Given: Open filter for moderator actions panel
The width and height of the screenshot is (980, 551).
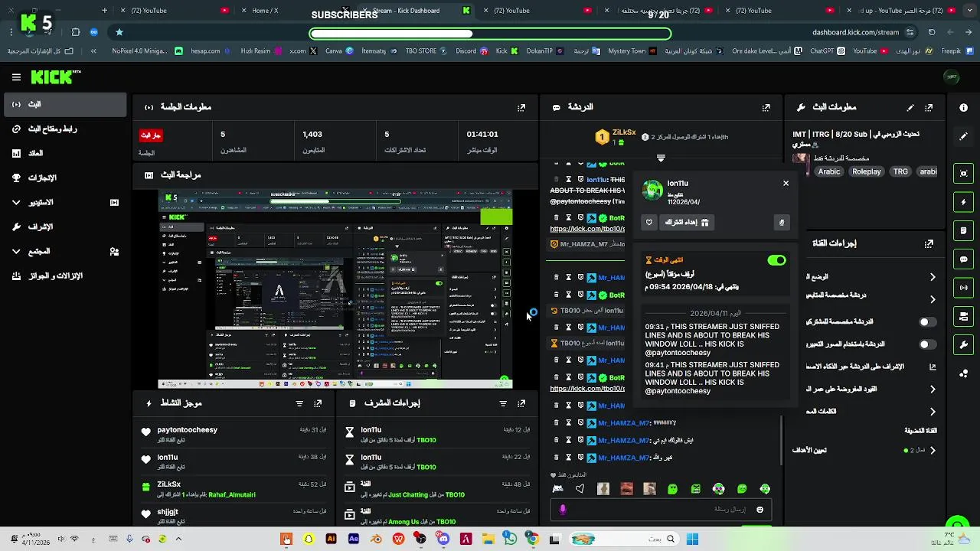Looking at the screenshot, I should point(503,403).
